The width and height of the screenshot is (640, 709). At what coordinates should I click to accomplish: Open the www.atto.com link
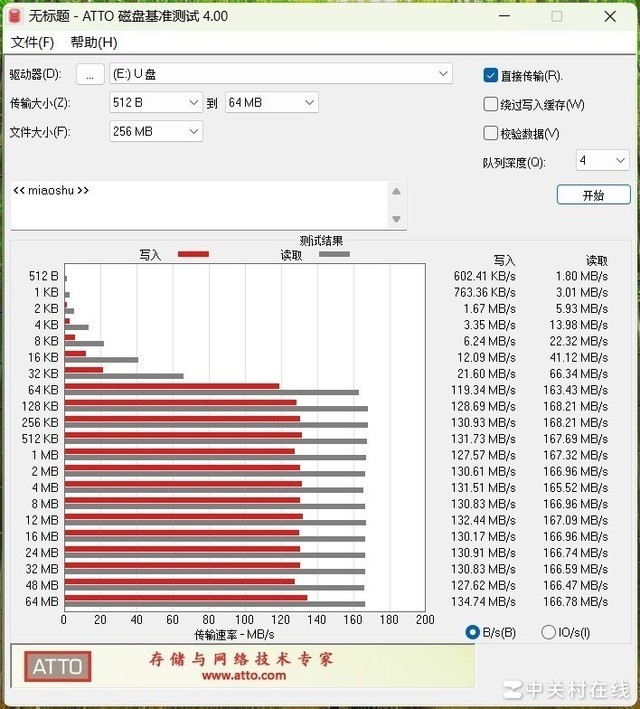[244, 676]
